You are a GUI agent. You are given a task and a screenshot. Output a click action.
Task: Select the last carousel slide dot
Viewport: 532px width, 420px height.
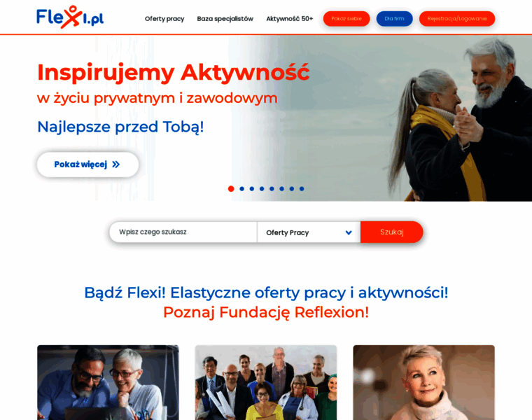(302, 188)
